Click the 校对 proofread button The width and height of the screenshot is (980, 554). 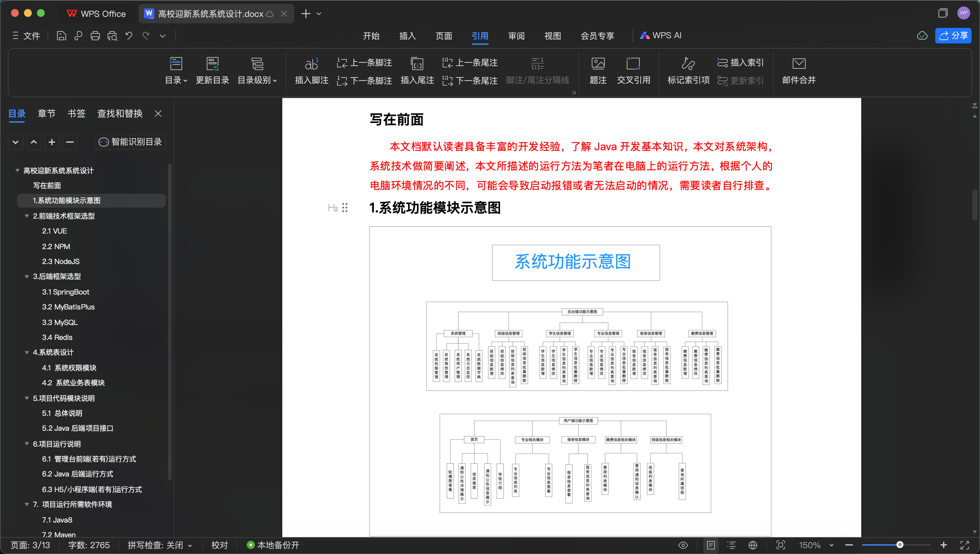tap(219, 545)
